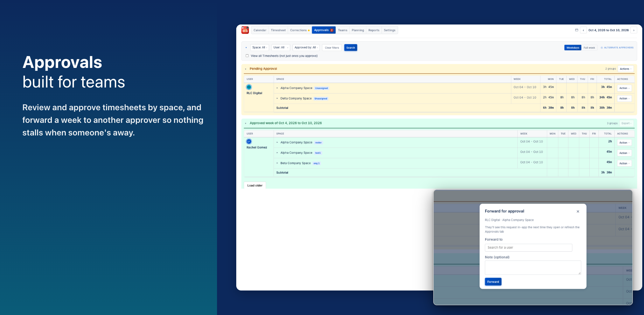Switch to Weekdays view
The height and width of the screenshot is (315, 644).
573,48
